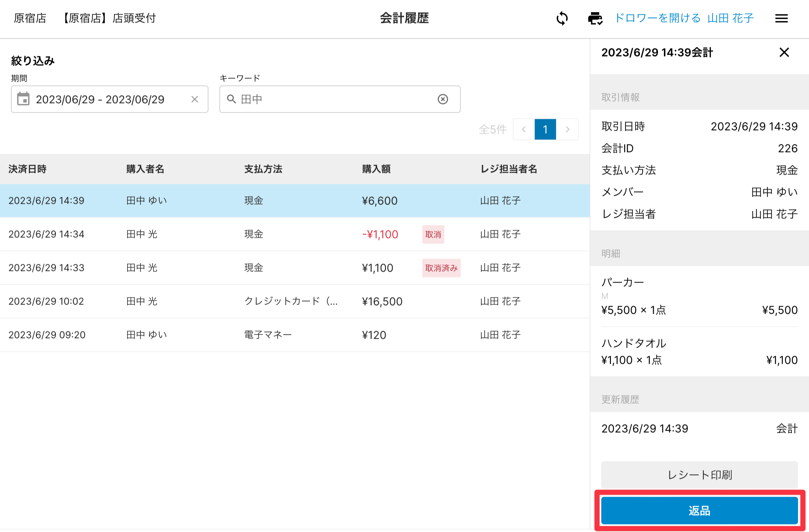Click the printer status icon
809x532 pixels.
point(595,18)
